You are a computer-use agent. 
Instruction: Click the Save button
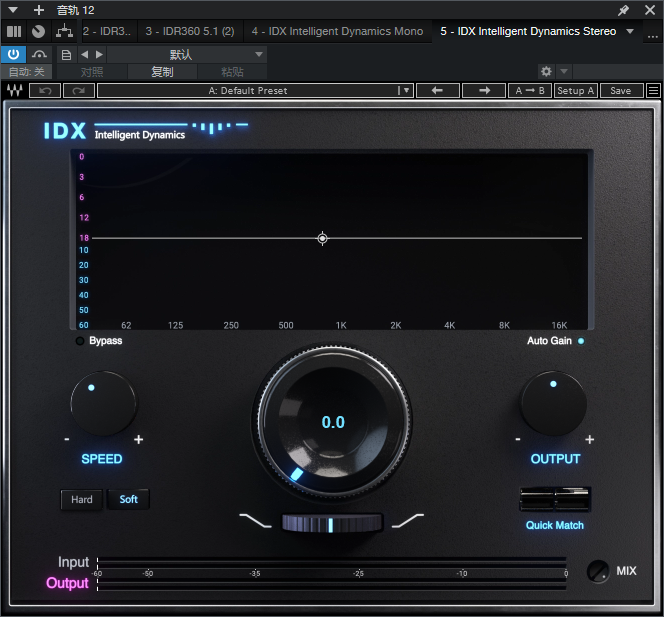(621, 91)
